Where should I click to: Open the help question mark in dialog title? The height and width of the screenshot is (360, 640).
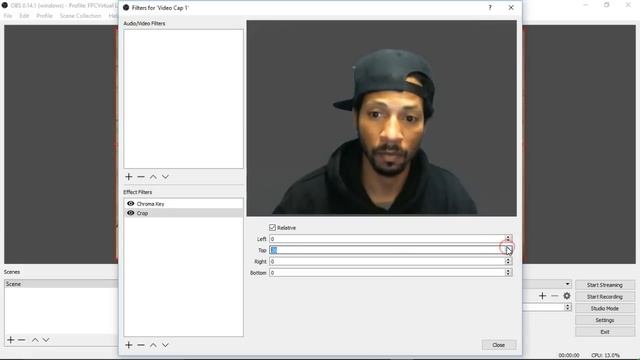coord(490,7)
